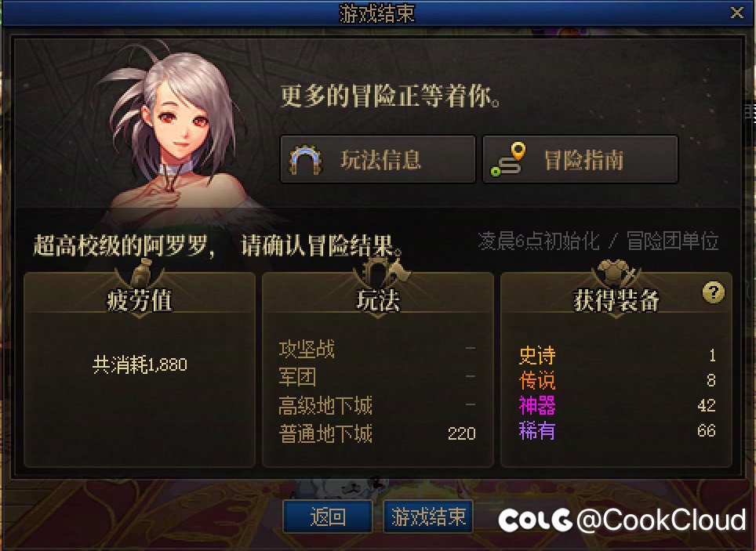
Task: Click the 返回 button
Action: pos(327,517)
